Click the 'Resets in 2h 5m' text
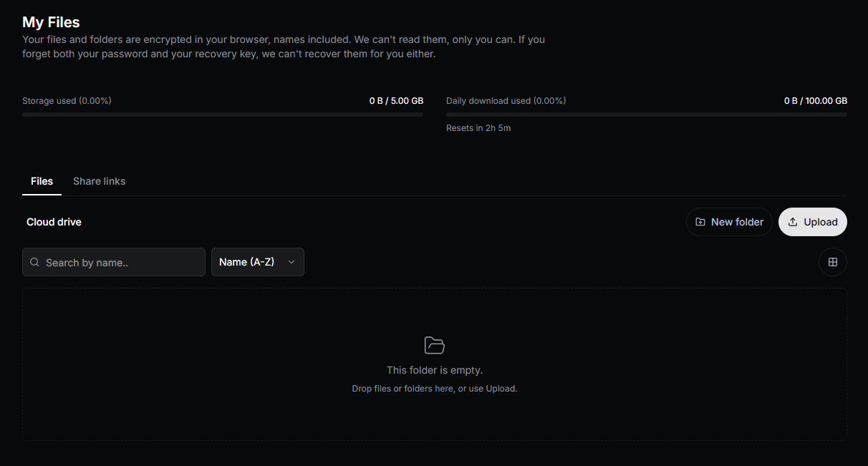 (x=478, y=128)
